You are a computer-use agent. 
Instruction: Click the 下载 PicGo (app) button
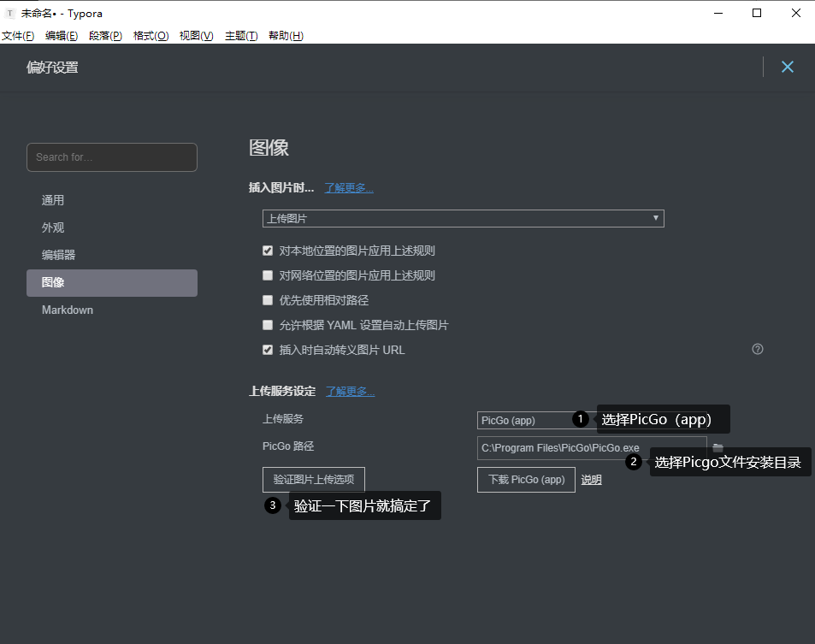click(526, 479)
